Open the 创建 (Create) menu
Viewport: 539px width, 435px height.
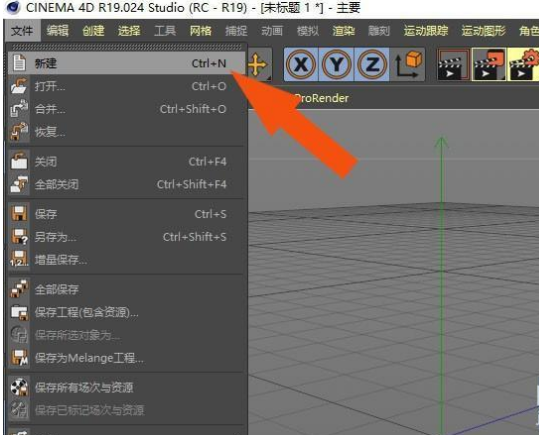93,31
